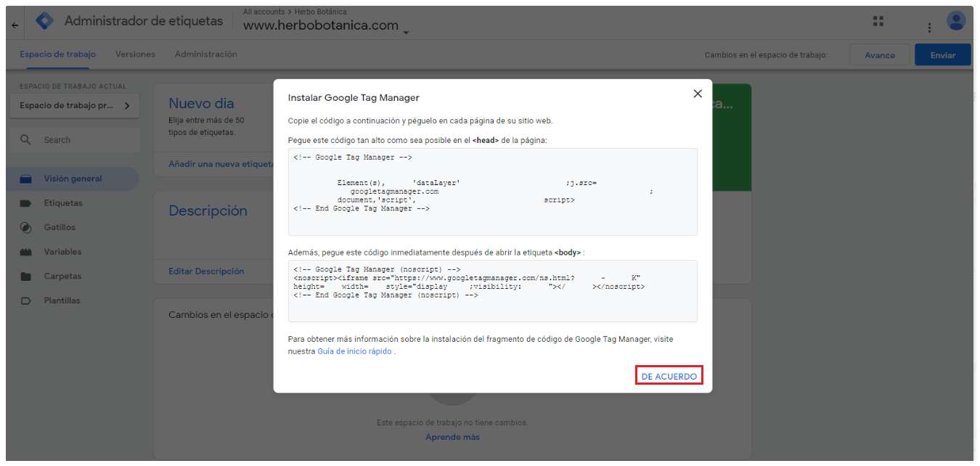
Task: Click inside the sidebar Search field
Action: [75, 140]
